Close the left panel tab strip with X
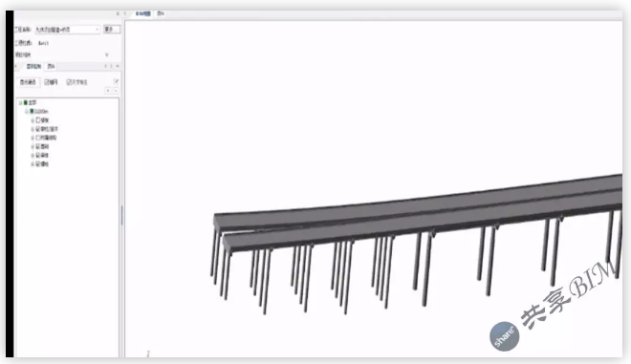The image size is (631, 364). pyautogui.click(x=118, y=66)
